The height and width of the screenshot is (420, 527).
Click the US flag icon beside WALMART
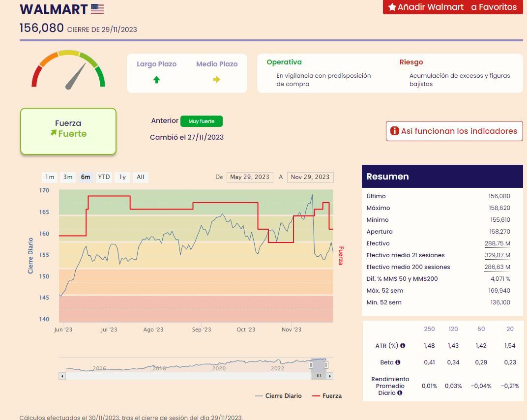97,9
